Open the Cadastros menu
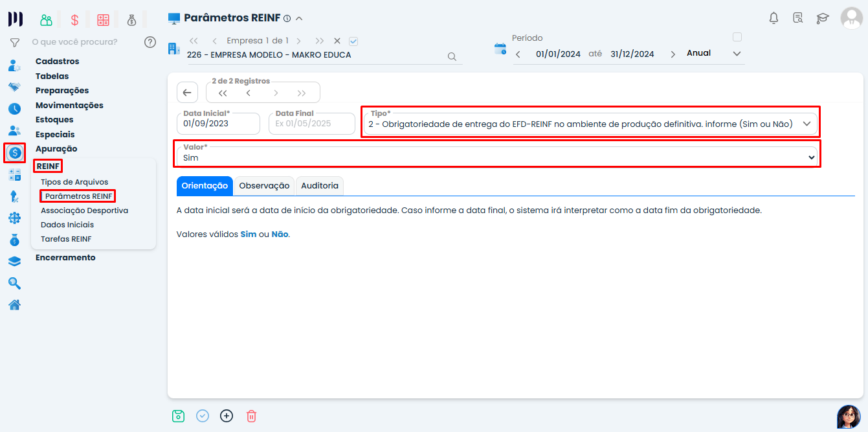This screenshot has height=432, width=868. pos(58,62)
